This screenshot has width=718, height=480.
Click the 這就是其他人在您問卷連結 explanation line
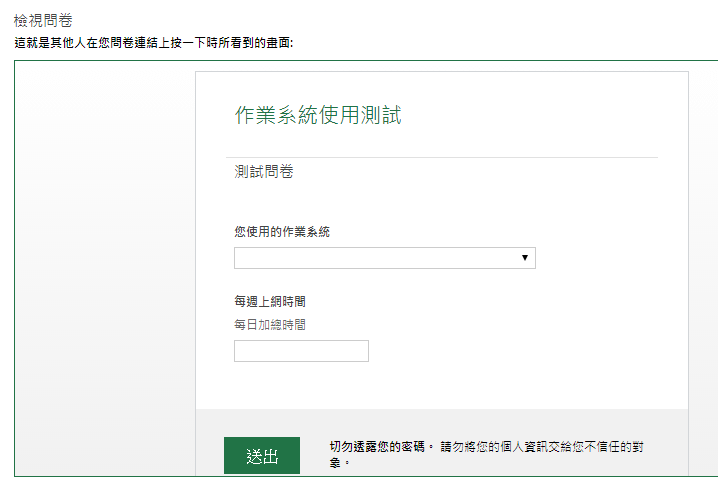pos(154,43)
